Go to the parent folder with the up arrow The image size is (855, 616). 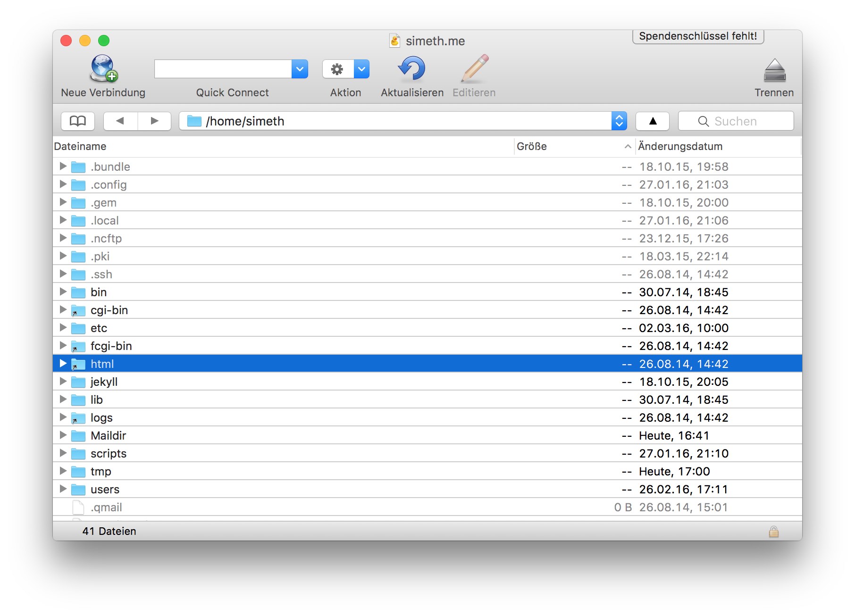(x=653, y=121)
